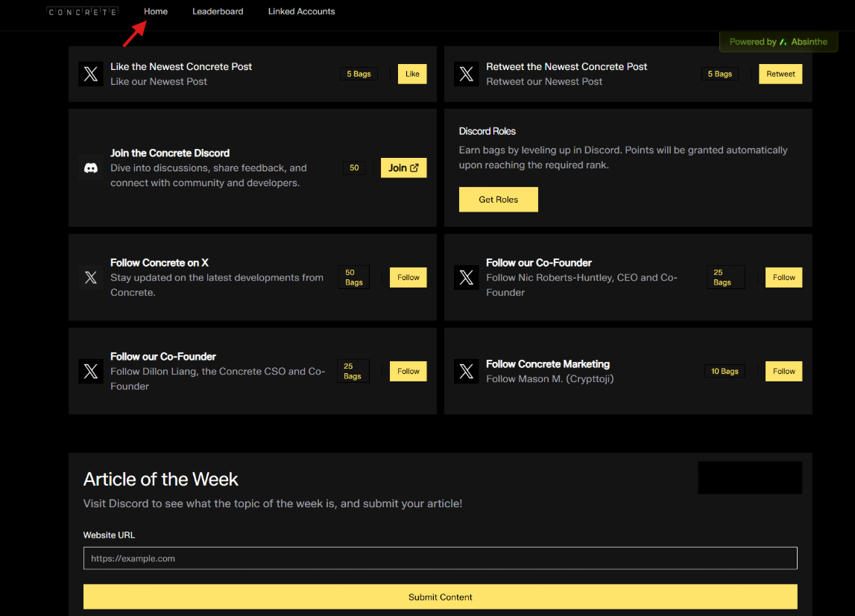Click the X icon beside Like the Newest Concrete Post

coord(91,74)
